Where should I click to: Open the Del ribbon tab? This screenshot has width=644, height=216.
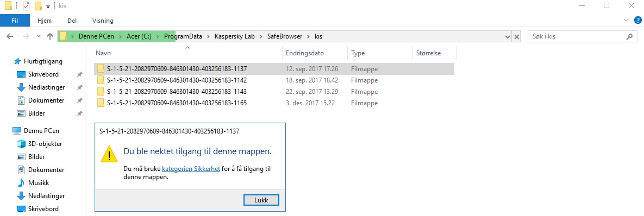click(x=72, y=21)
